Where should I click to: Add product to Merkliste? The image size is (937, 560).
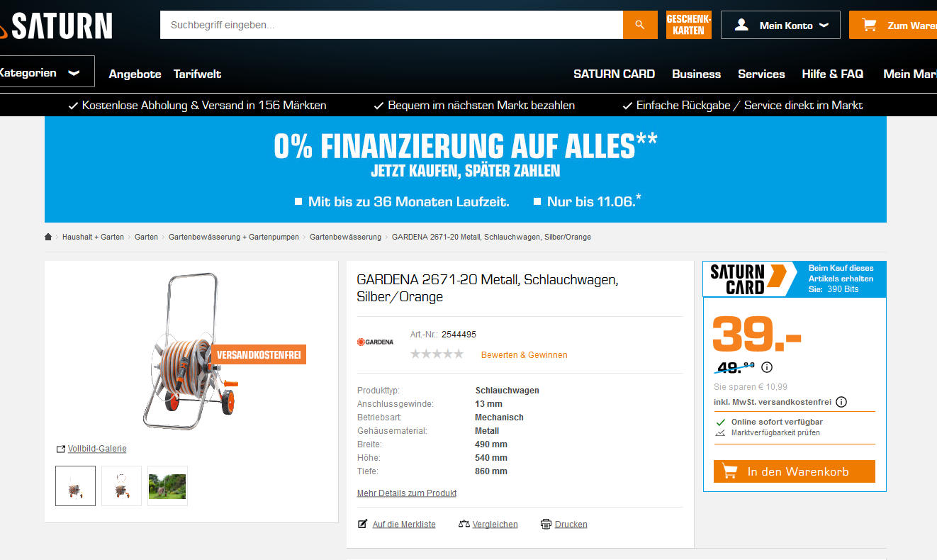tap(397, 525)
